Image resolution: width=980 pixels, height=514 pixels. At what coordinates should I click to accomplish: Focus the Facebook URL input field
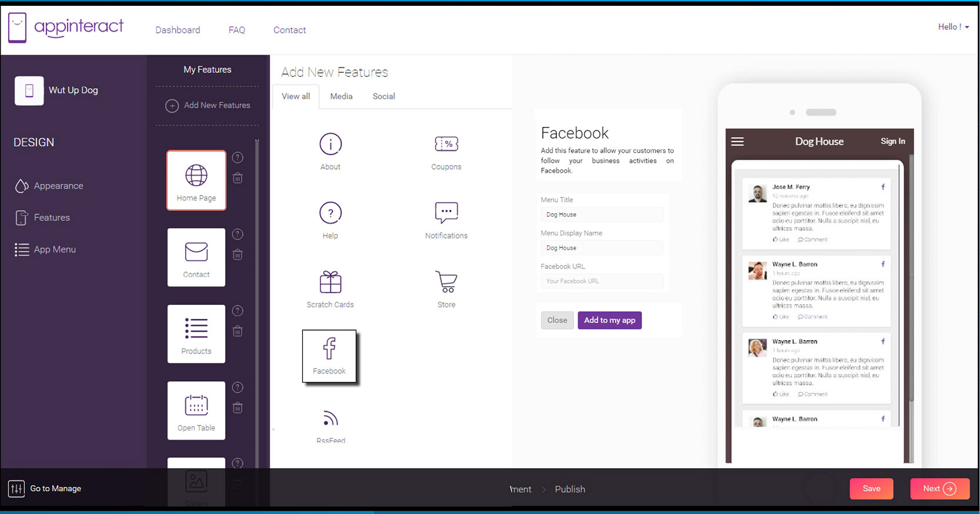click(x=602, y=281)
